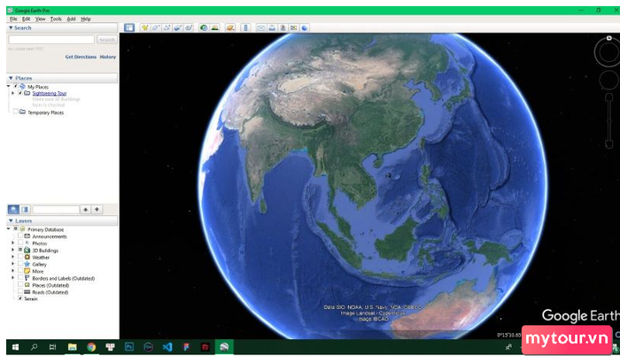620x364 pixels.
Task: Expand the Weather layer arrow
Action: click(12, 257)
